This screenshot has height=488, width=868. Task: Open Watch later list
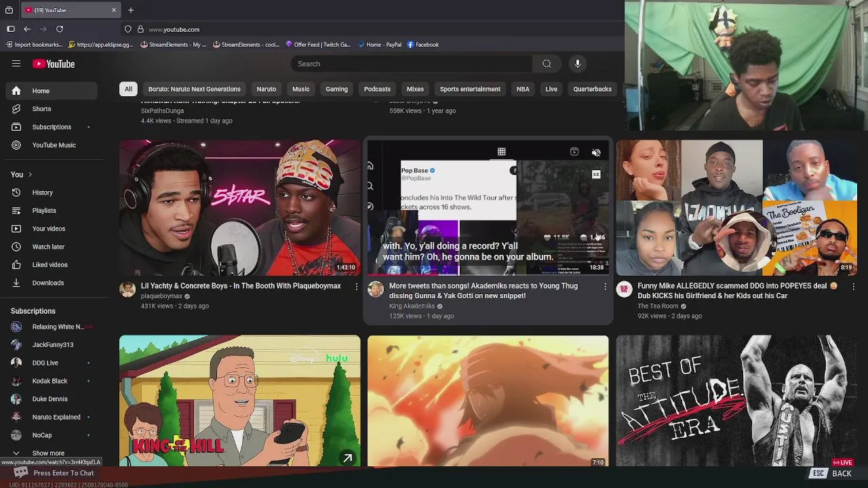(x=52, y=247)
